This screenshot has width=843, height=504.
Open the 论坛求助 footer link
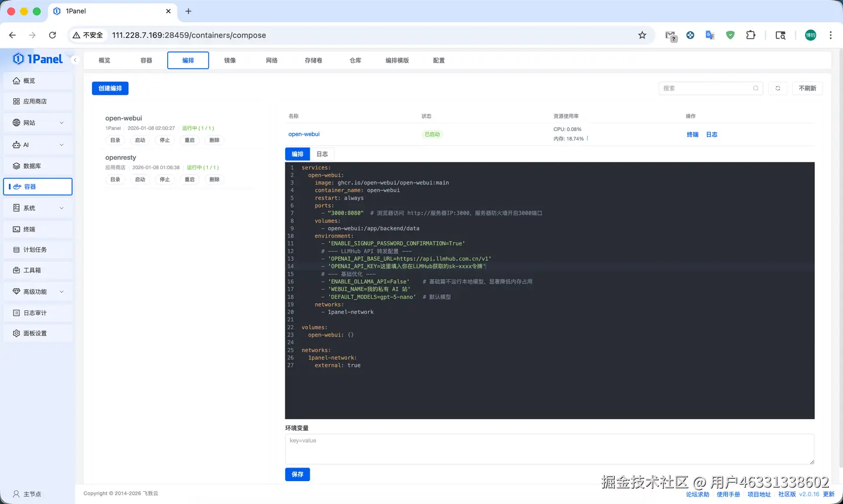pyautogui.click(x=697, y=494)
